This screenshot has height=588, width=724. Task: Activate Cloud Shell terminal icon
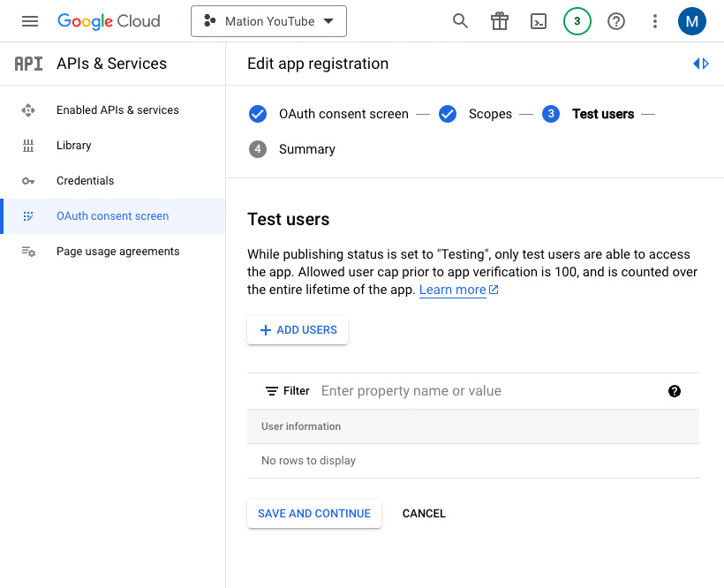point(539,21)
